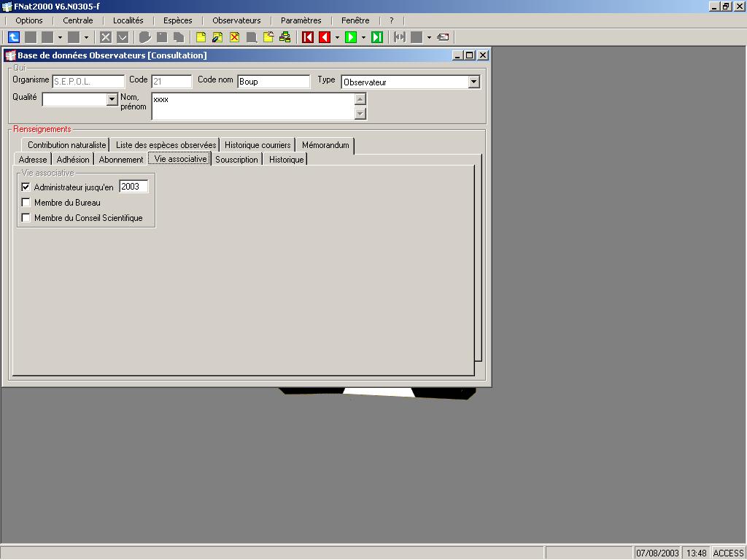Open the ? help menu
The height and width of the screenshot is (560, 747).
392,20
